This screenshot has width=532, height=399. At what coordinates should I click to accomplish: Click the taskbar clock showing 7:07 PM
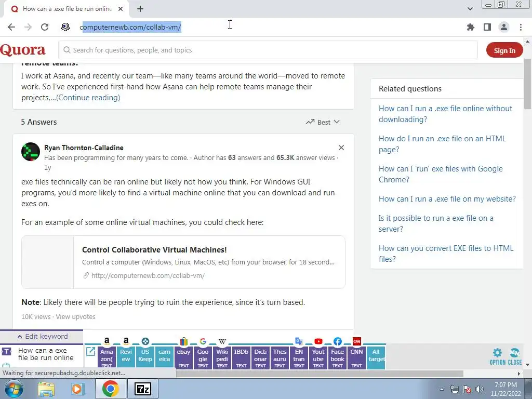506,389
